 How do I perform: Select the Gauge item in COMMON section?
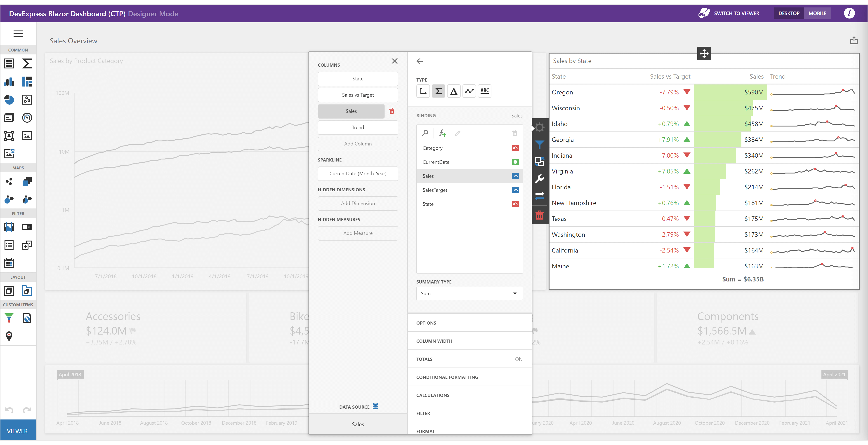pos(27,117)
